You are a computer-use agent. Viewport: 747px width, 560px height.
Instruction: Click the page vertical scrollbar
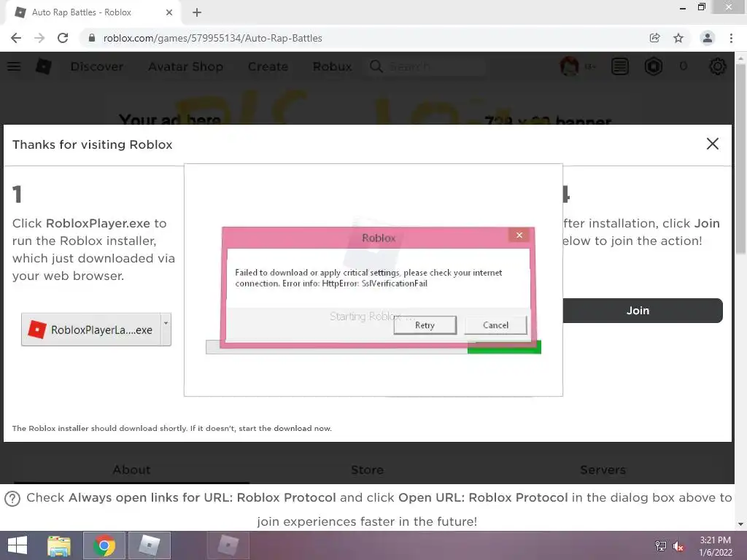[x=740, y=157]
